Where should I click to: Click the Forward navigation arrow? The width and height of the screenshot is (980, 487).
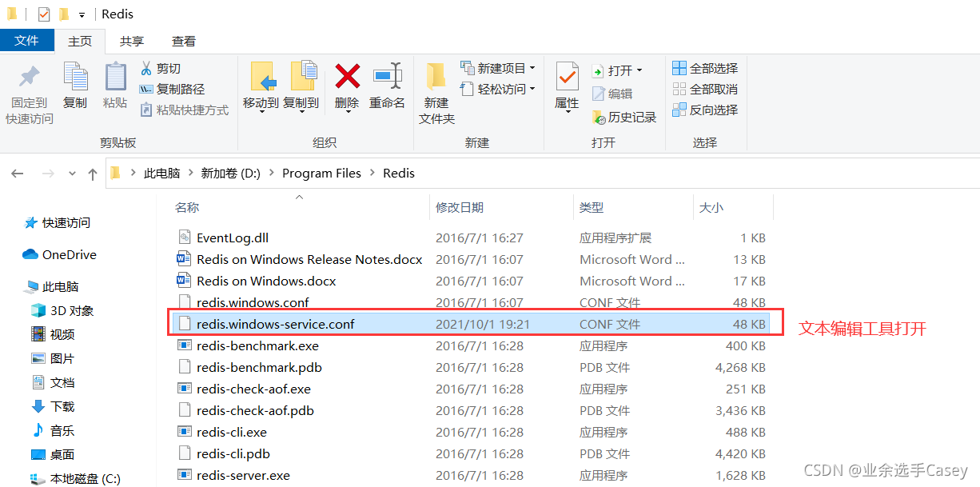47,174
